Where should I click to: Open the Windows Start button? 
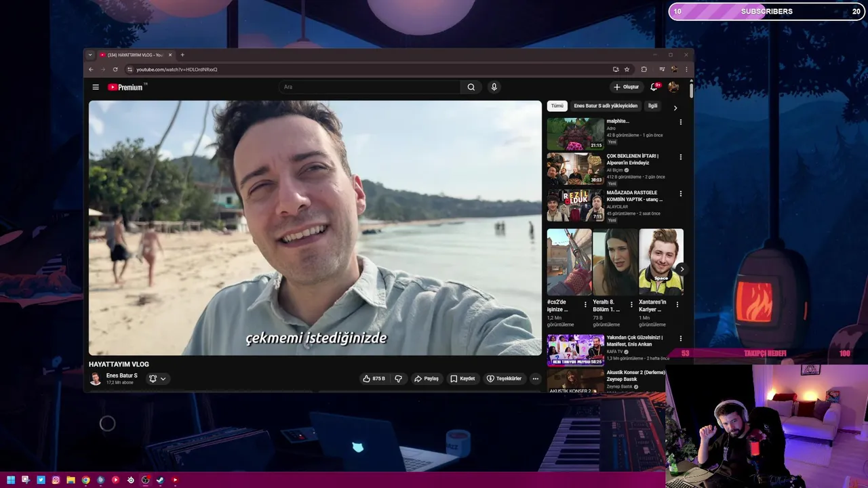tap(11, 480)
